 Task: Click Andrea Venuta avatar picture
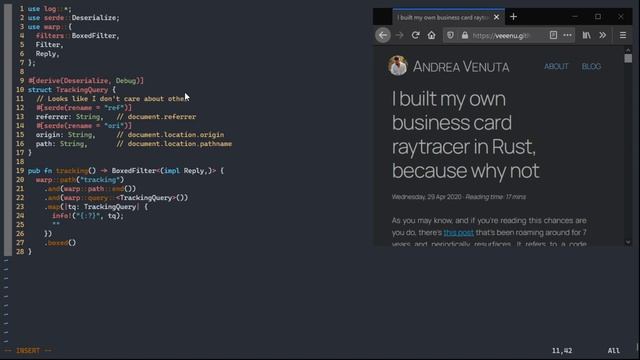point(398,66)
